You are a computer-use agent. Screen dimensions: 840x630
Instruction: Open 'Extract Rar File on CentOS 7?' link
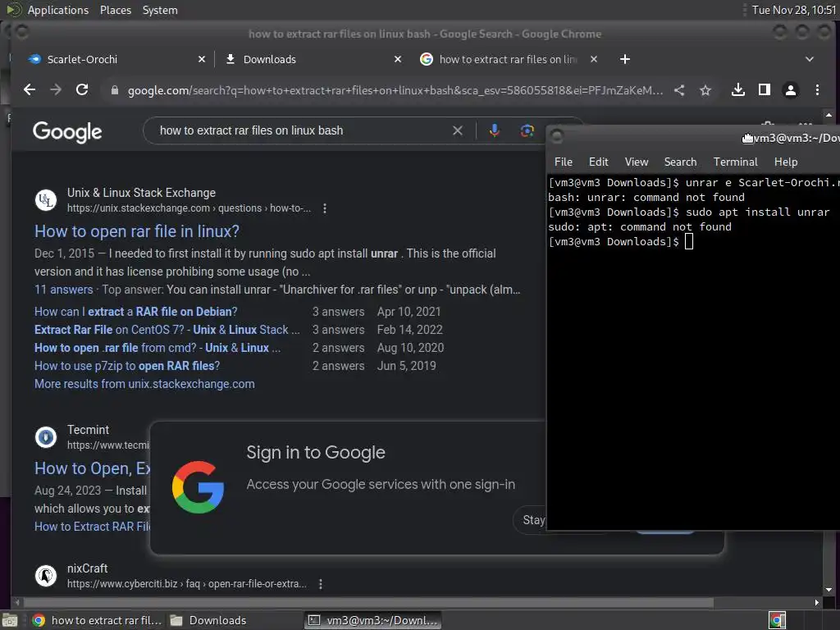[167, 330]
